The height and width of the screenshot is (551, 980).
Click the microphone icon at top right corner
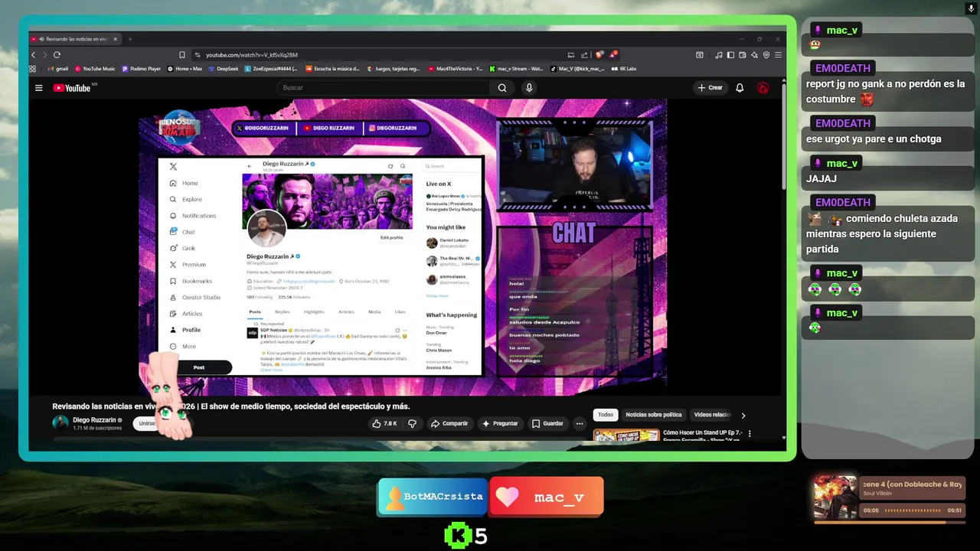[x=971, y=8]
